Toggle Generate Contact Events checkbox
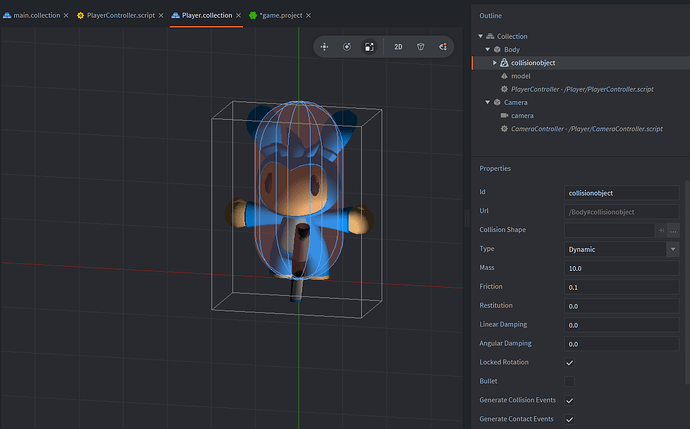 pos(569,419)
